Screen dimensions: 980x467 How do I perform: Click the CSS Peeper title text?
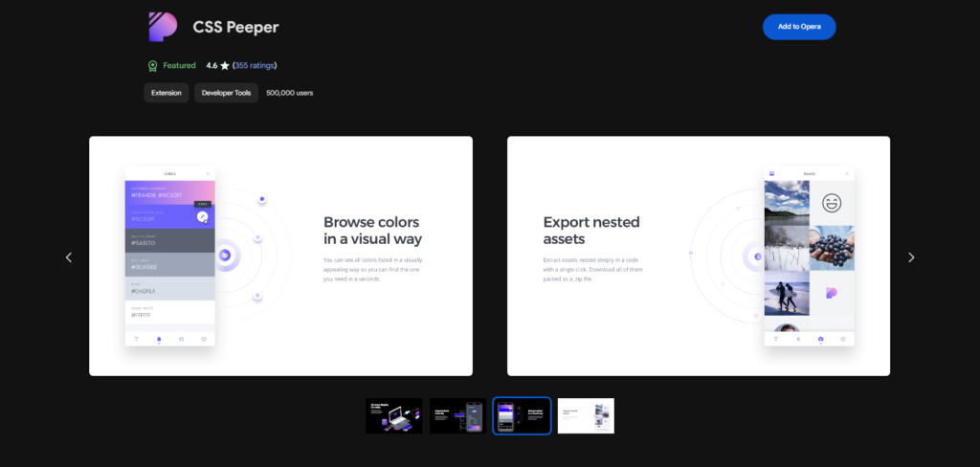(235, 28)
